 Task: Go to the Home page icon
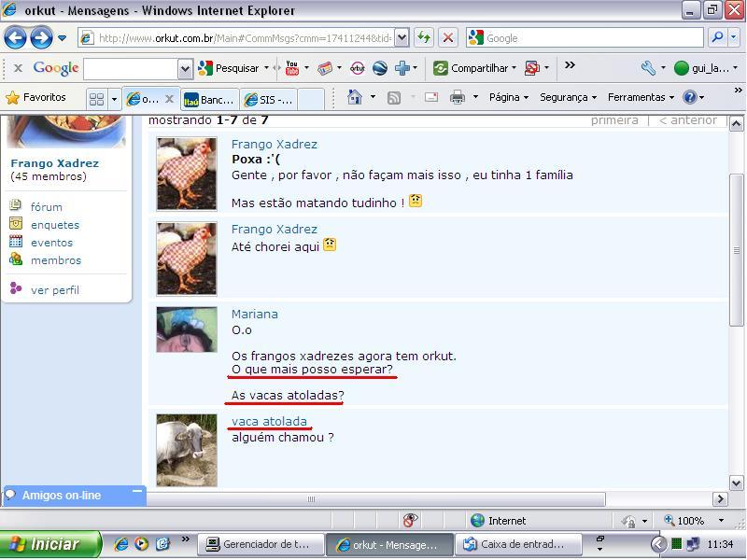[x=355, y=97]
